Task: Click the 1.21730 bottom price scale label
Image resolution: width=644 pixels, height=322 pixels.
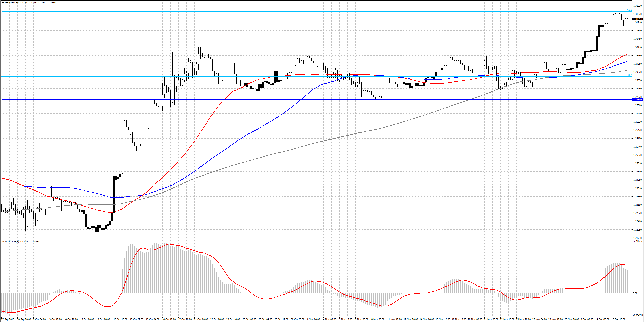Action: [x=637, y=238]
